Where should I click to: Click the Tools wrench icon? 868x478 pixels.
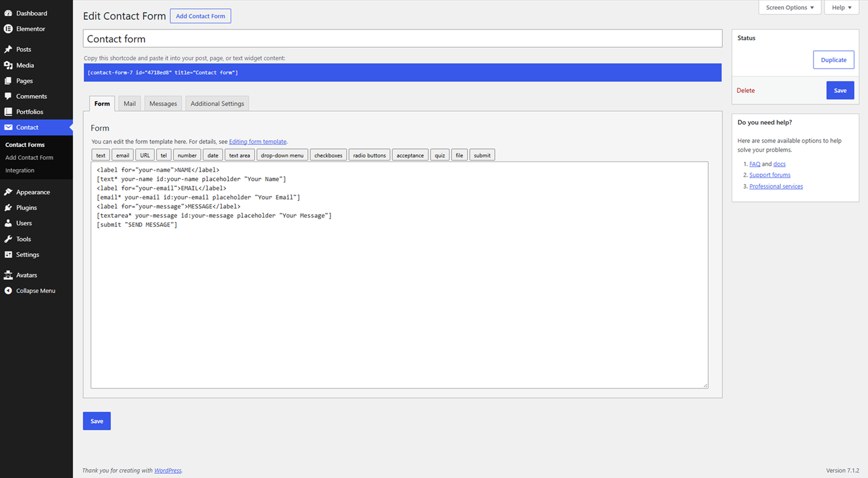[x=8, y=239]
